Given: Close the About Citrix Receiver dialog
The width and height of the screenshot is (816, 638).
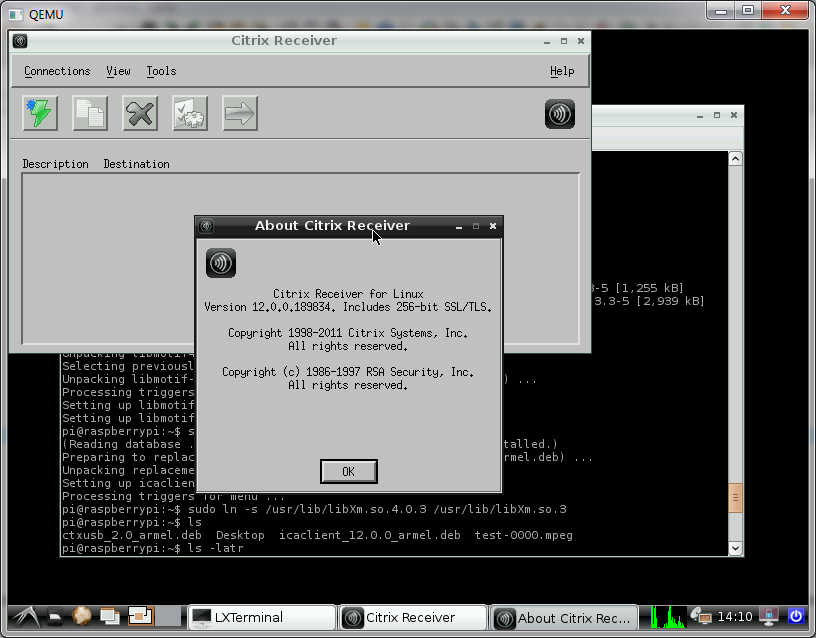Looking at the screenshot, I should [x=493, y=226].
